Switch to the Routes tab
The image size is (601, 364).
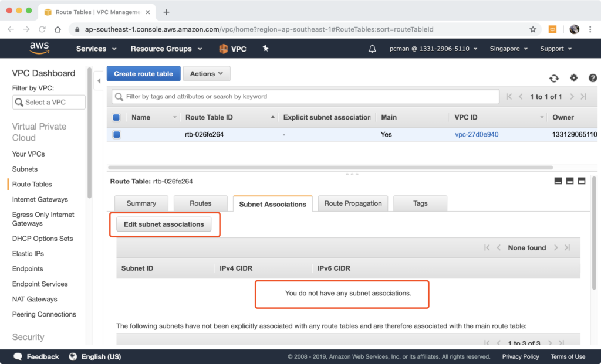201,203
